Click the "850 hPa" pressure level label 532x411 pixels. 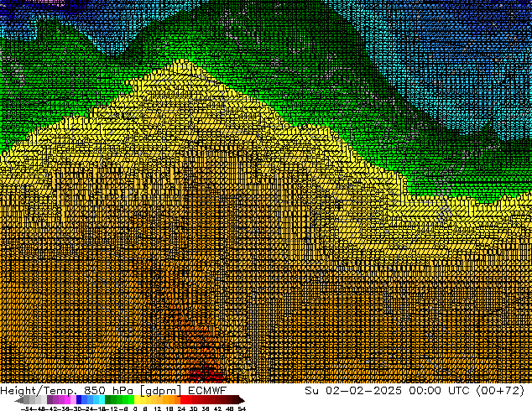coord(108,391)
